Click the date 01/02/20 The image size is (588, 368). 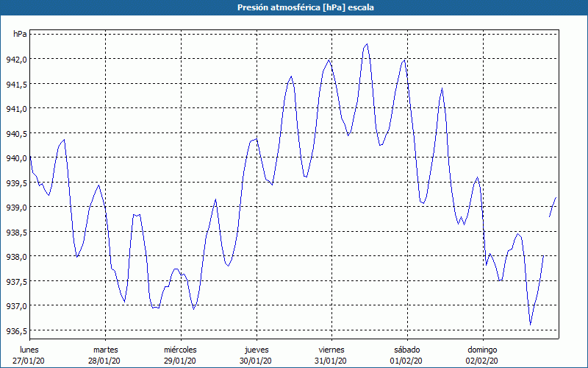(x=406, y=361)
